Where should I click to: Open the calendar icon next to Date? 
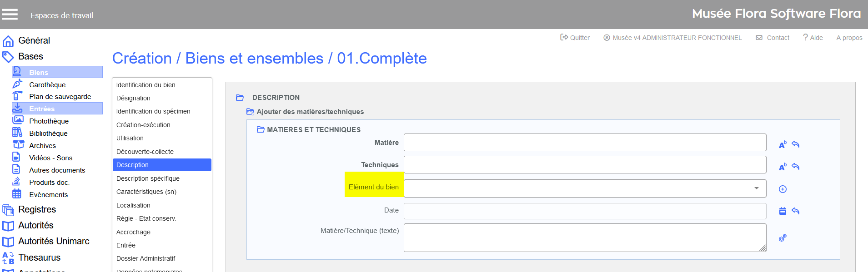click(783, 211)
